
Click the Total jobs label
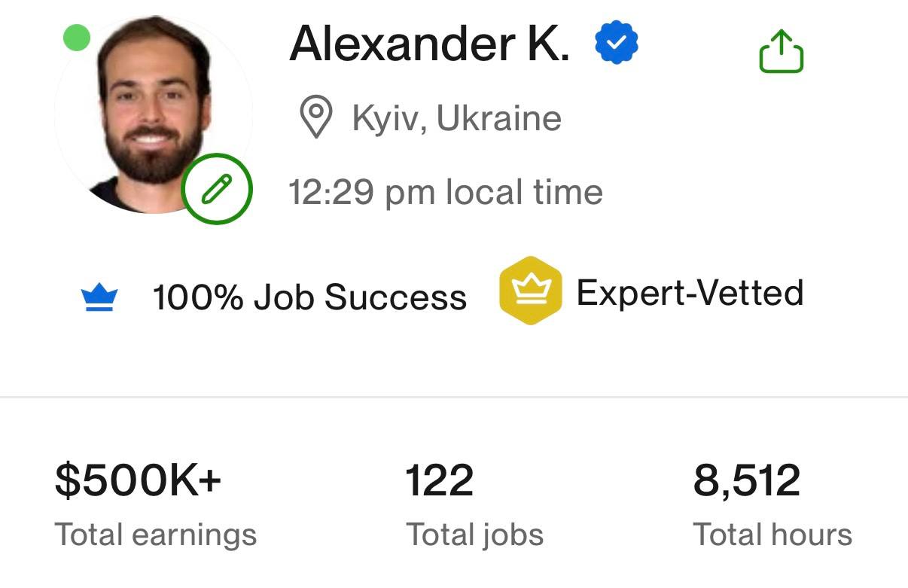(x=474, y=535)
